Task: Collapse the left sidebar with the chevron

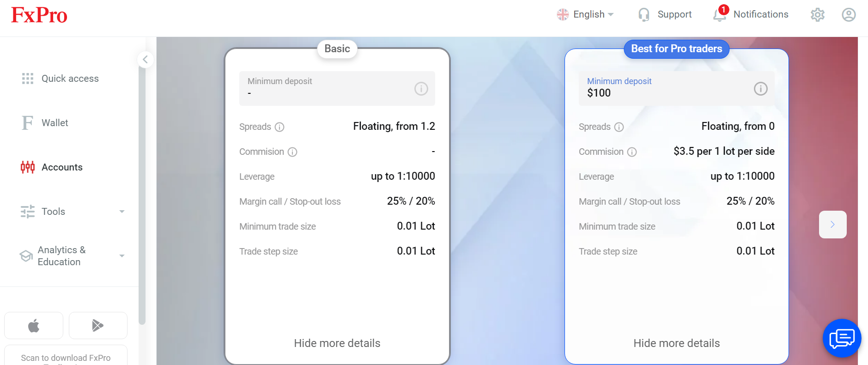Action: [146, 60]
